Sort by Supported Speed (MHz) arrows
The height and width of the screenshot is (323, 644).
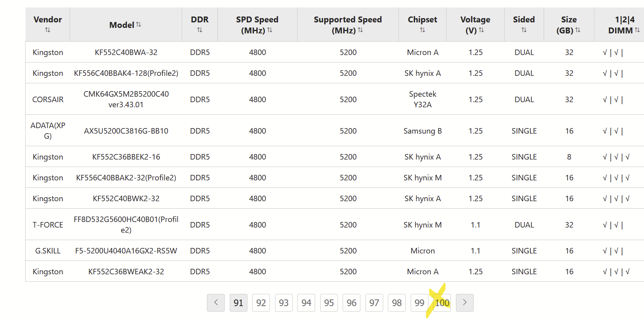360,30
